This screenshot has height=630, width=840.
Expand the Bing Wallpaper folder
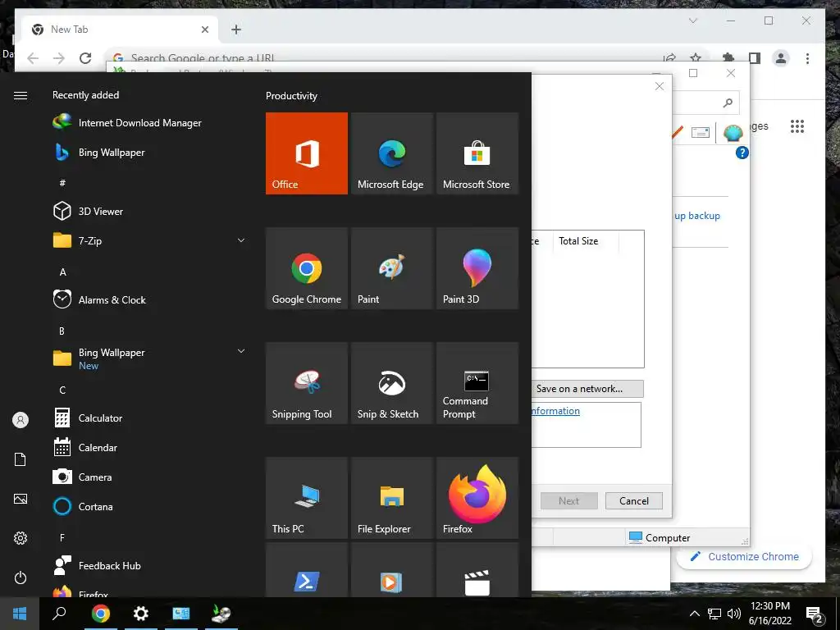[x=241, y=351]
